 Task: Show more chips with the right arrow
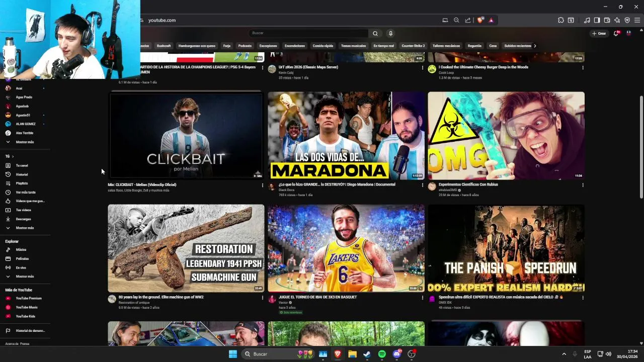coord(535,46)
